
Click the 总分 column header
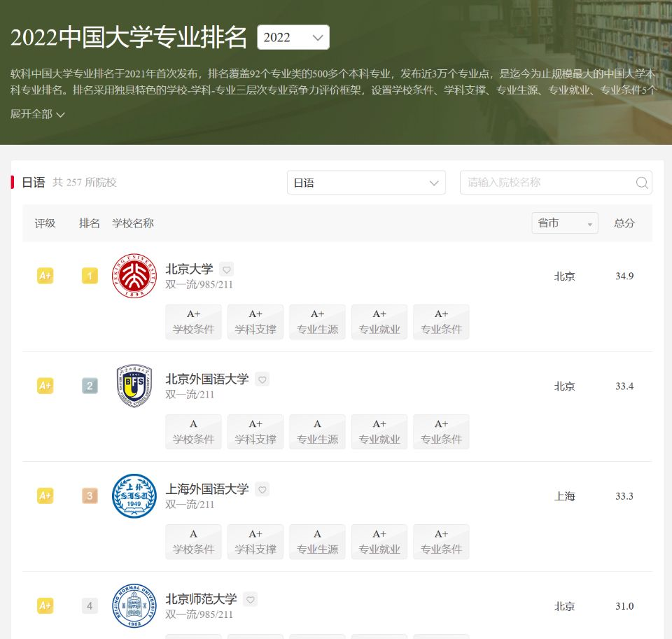point(624,223)
